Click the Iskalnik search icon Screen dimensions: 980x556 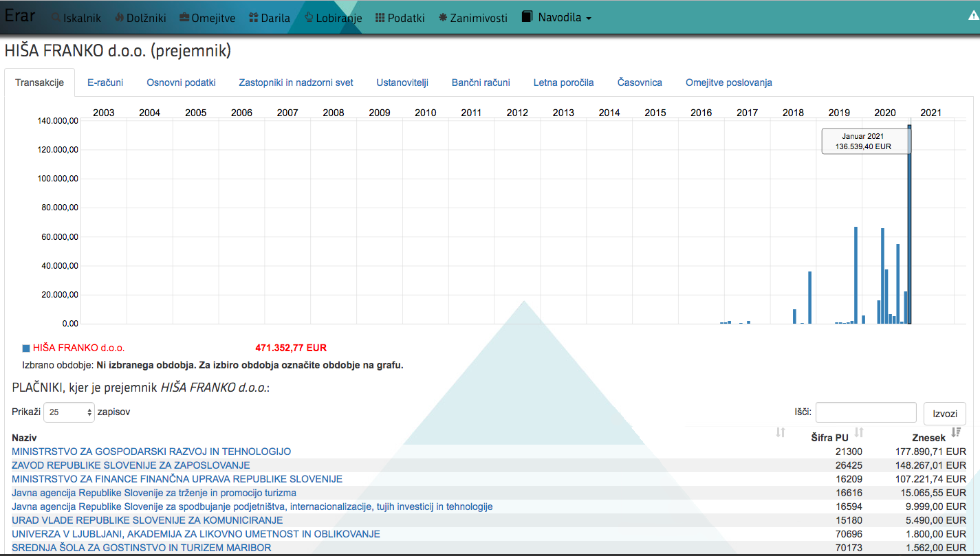click(x=56, y=18)
